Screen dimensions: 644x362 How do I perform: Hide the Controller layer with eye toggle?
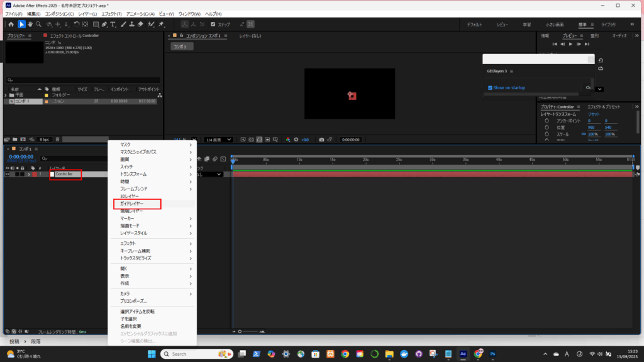pyautogui.click(x=8, y=174)
